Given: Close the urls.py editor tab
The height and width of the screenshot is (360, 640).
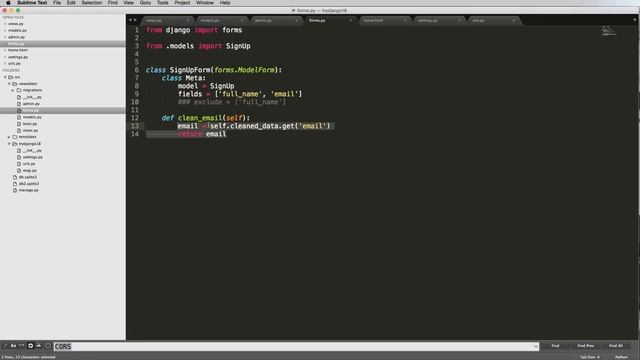Looking at the screenshot, I should click(x=513, y=20).
